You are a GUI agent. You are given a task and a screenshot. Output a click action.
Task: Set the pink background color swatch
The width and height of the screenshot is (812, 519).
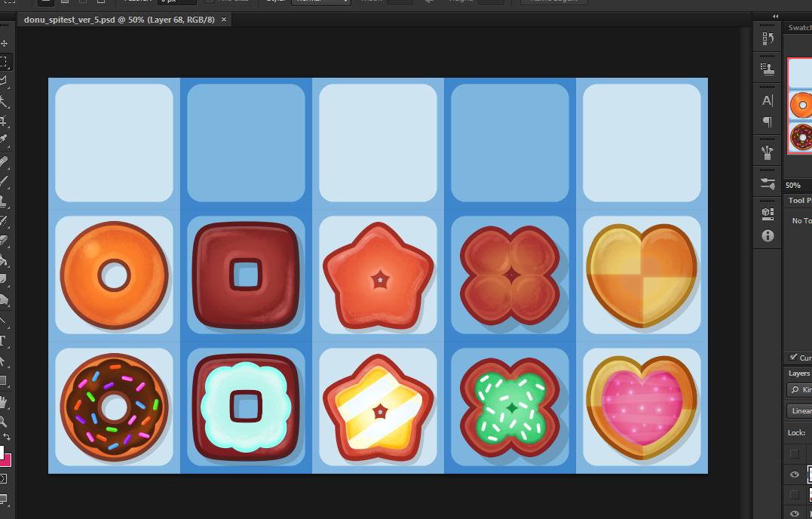pos(6,460)
